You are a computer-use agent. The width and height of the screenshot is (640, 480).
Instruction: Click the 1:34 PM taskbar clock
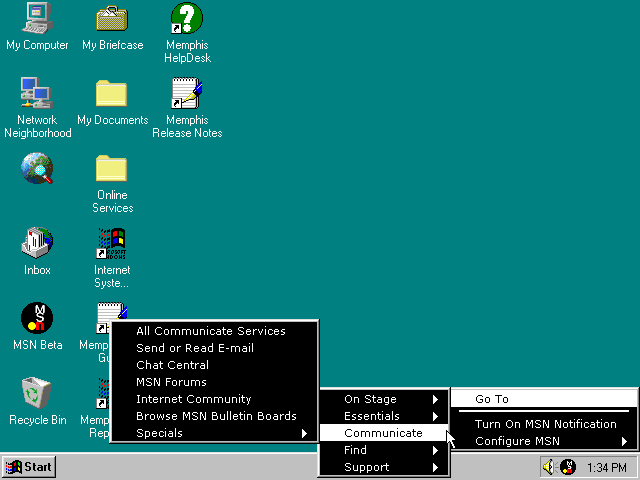click(607, 467)
